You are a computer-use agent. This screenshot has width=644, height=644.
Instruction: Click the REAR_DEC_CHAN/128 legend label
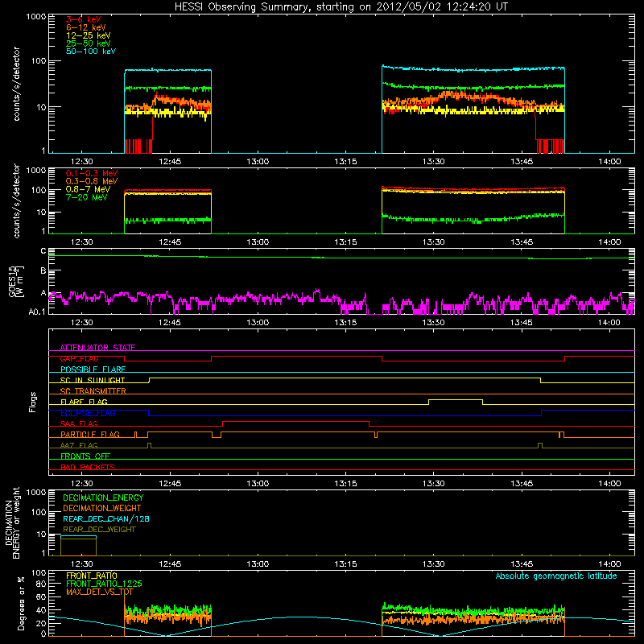pyautogui.click(x=106, y=518)
